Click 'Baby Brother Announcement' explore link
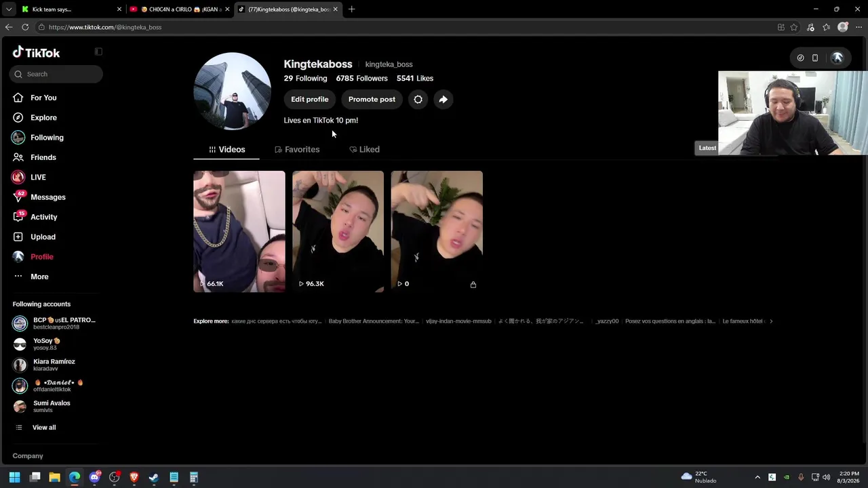The image size is (868, 488). pyautogui.click(x=374, y=321)
